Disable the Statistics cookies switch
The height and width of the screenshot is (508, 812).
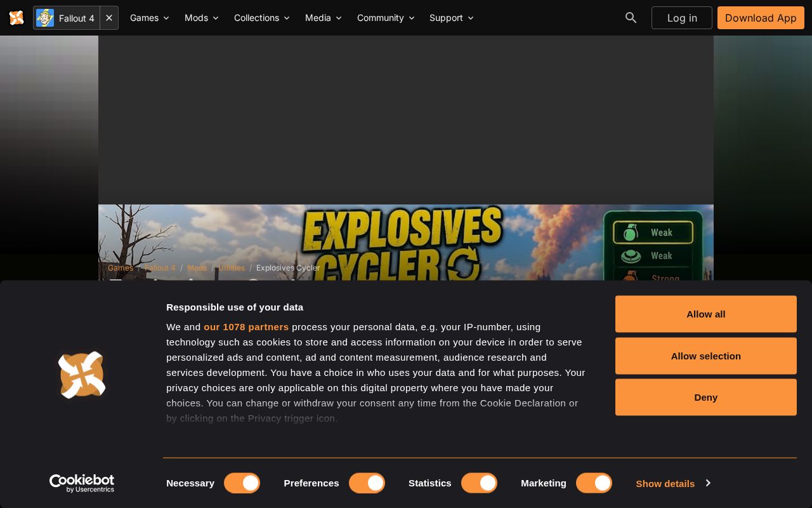[x=479, y=483]
